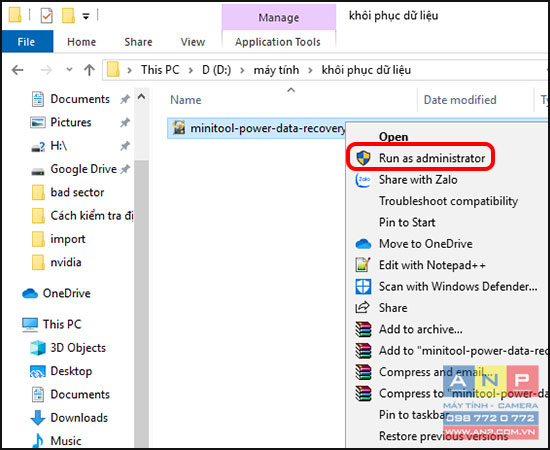Click the navigation pane scroll-up arrow

tap(141, 97)
